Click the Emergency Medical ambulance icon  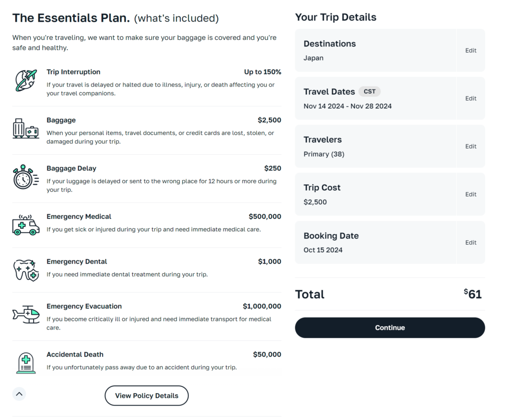(26, 225)
